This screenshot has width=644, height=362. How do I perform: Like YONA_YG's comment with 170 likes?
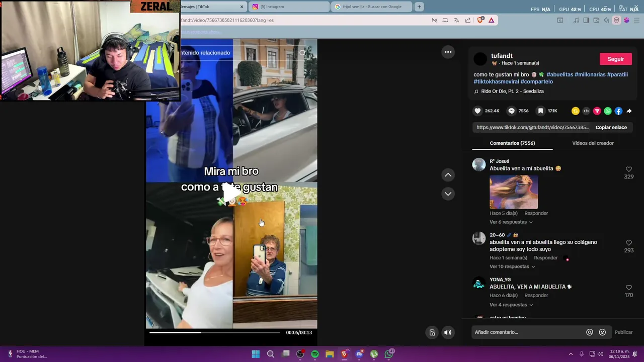click(x=628, y=288)
